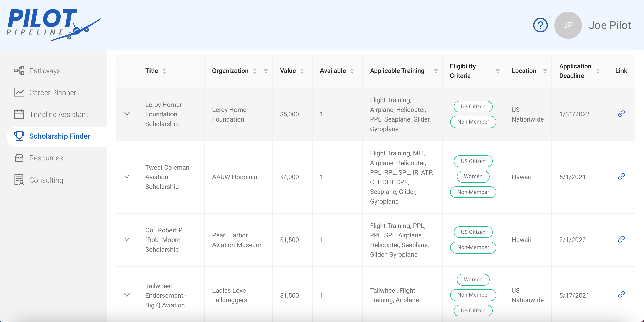
Task: Click the Resources inbox icon
Action: click(x=19, y=158)
